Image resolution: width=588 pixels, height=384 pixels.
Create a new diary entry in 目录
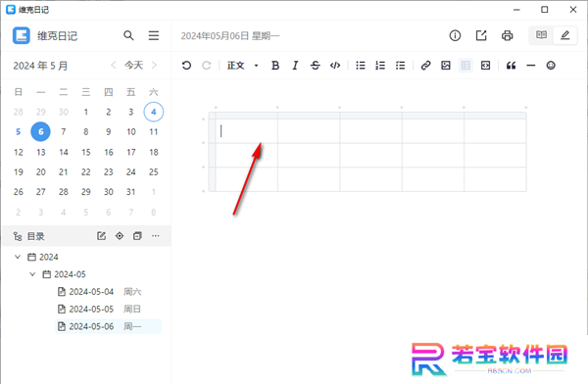click(101, 236)
